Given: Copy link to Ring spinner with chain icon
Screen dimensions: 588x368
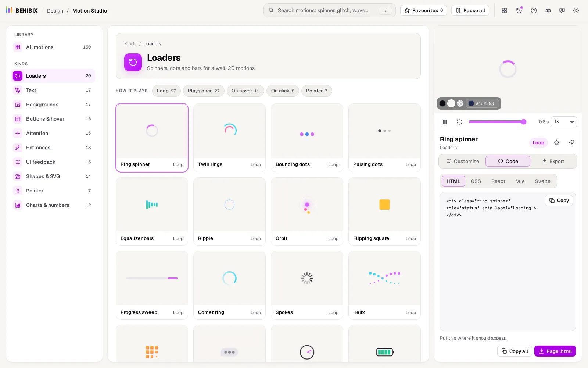Looking at the screenshot, I should (x=571, y=142).
